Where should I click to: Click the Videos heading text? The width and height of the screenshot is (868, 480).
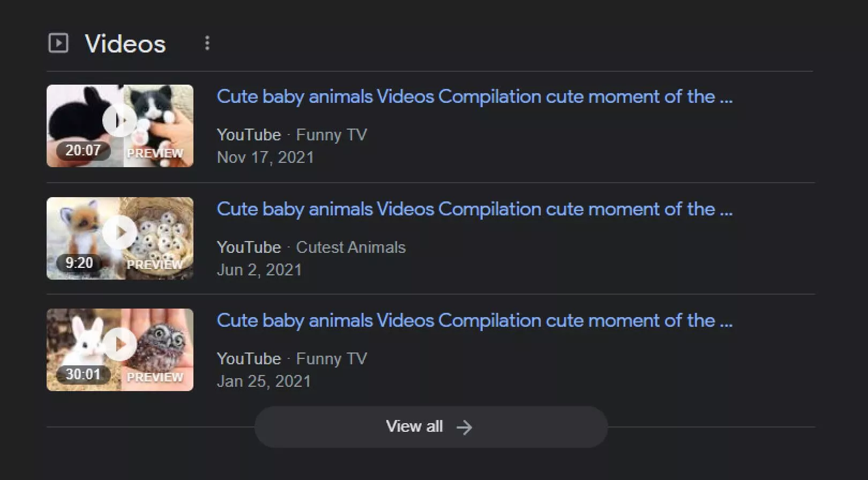pos(125,44)
